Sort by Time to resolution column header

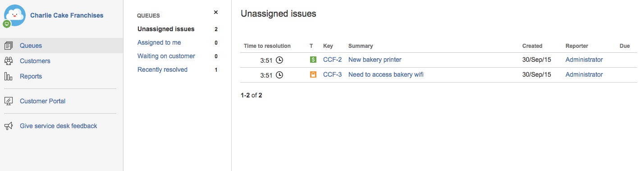pos(267,46)
